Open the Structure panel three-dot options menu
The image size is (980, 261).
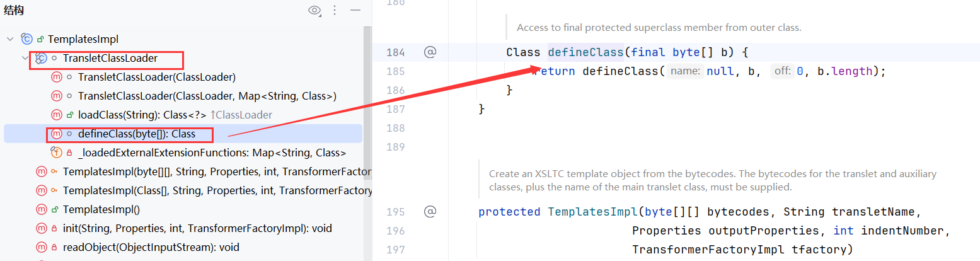(335, 10)
